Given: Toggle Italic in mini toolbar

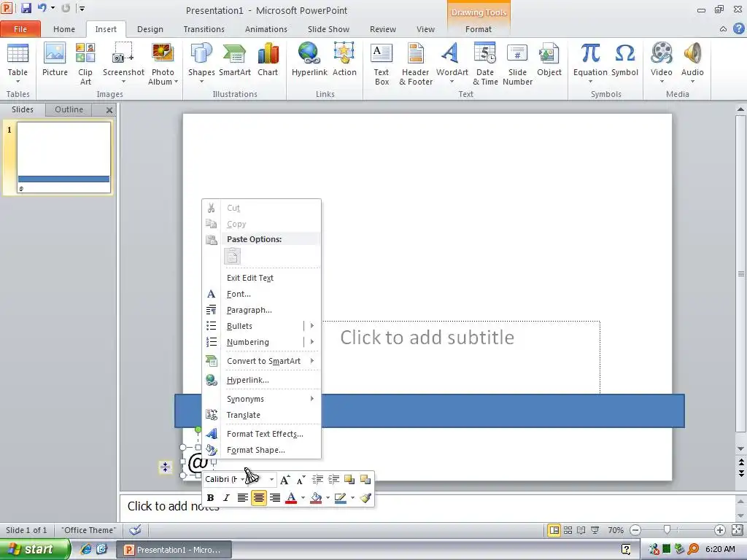Looking at the screenshot, I should pos(226,498).
